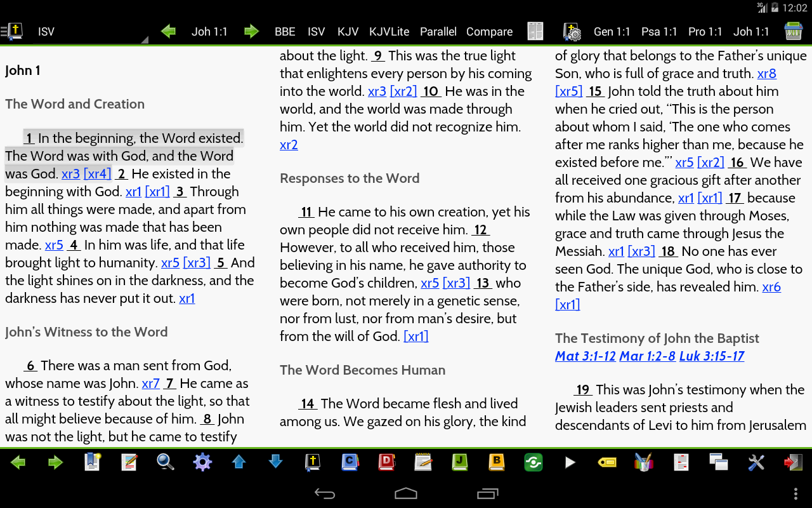Switch to the KJVLite translation tab
The width and height of the screenshot is (812, 508).
point(389,32)
